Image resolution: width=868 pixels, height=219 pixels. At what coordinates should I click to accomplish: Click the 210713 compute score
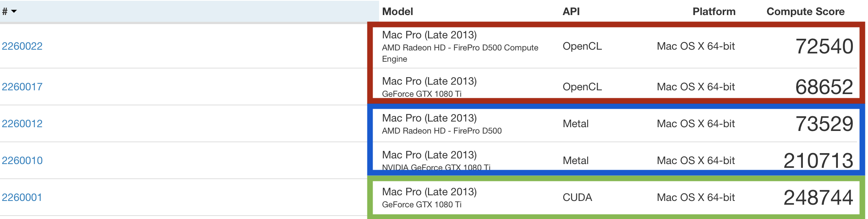818,161
